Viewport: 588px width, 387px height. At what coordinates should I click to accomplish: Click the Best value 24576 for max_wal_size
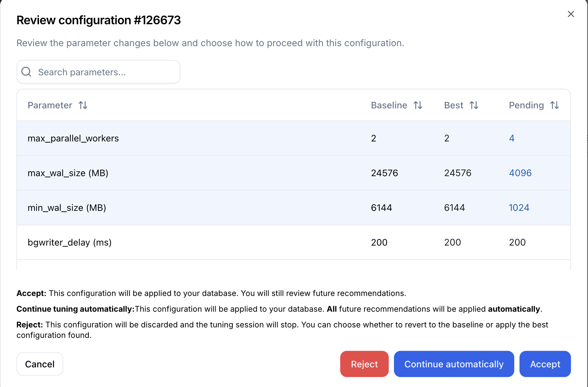[458, 173]
